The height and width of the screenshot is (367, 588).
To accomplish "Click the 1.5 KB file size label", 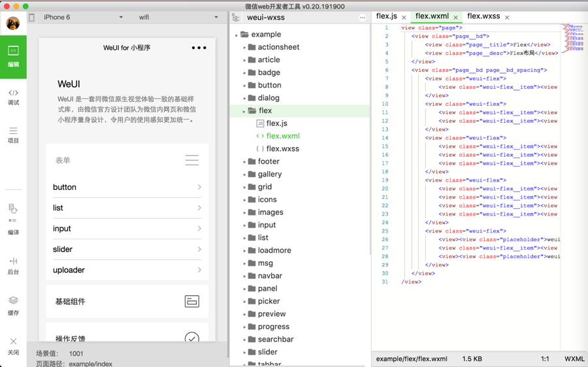I will [x=472, y=359].
